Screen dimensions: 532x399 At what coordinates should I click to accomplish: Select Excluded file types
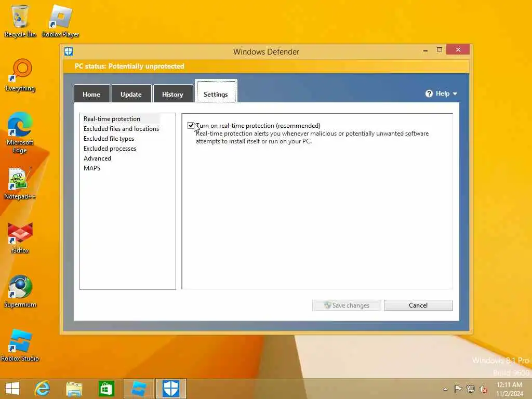[x=109, y=138]
